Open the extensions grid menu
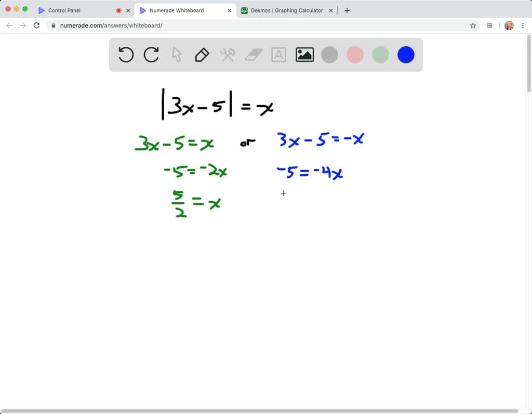The image size is (532, 414). point(489,24)
